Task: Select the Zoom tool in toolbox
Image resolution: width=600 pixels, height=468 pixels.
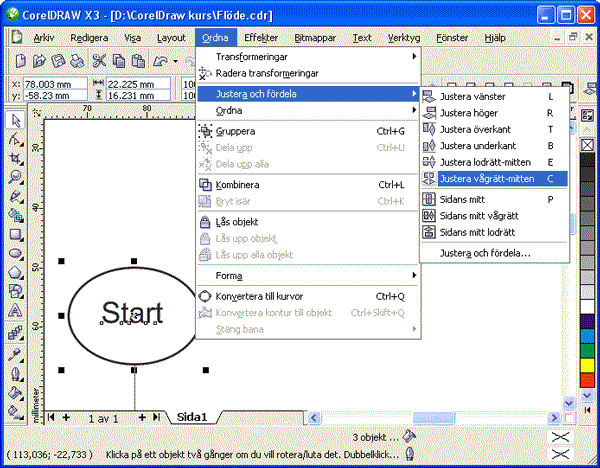Action: point(16,176)
